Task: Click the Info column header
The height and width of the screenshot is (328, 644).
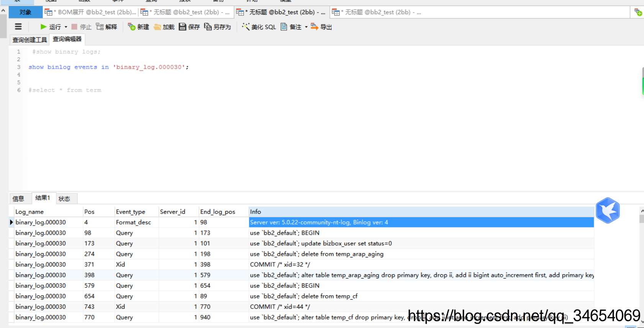Action: pos(421,212)
